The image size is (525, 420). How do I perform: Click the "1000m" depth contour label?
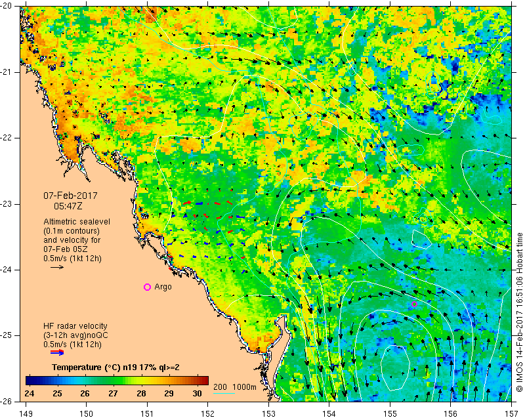tap(244, 387)
